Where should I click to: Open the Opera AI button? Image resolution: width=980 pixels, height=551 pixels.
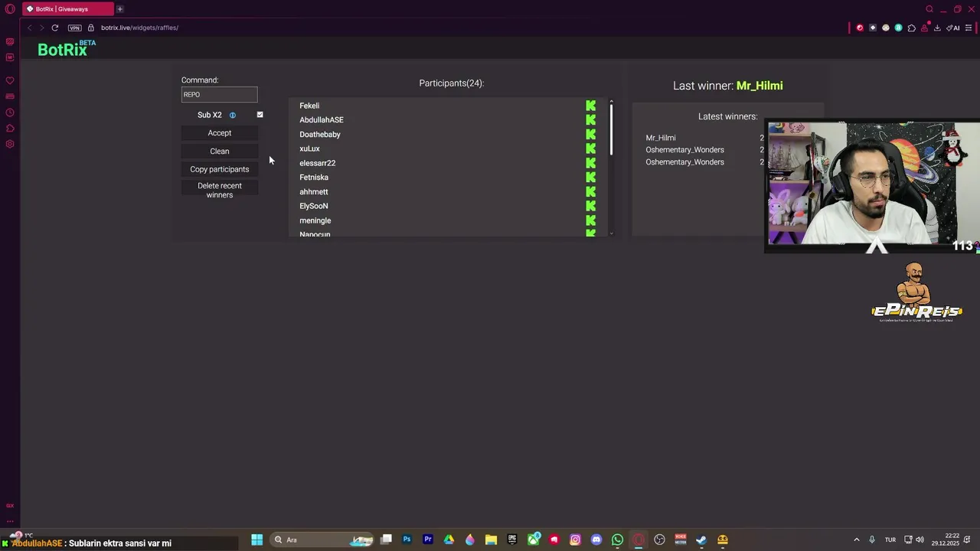click(x=953, y=28)
